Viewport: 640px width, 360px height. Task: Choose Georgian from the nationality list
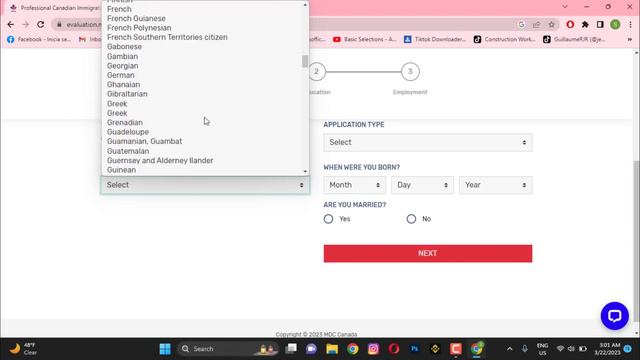[x=122, y=66]
